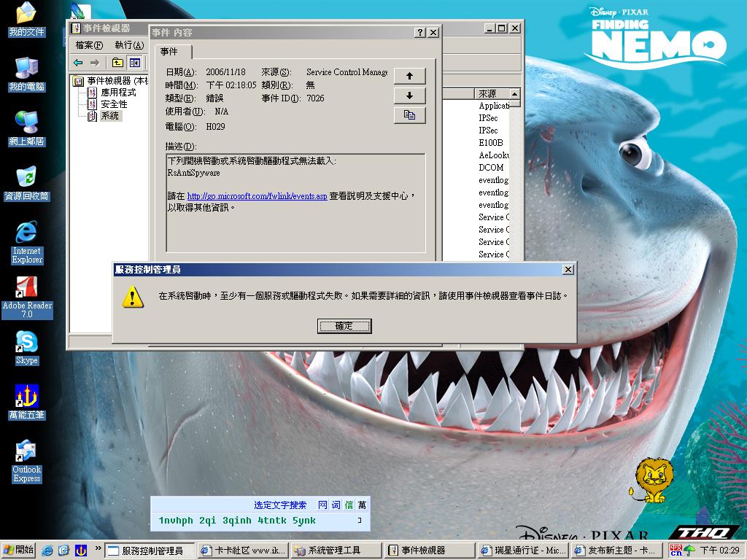Click the clock showing 下午 02:29

(719, 551)
